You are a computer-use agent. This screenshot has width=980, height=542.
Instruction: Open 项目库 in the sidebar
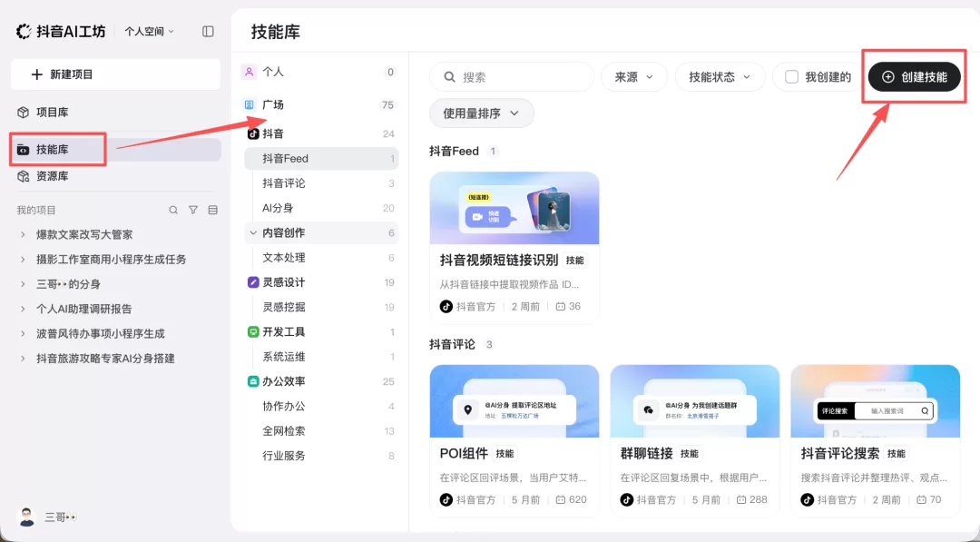115,113
